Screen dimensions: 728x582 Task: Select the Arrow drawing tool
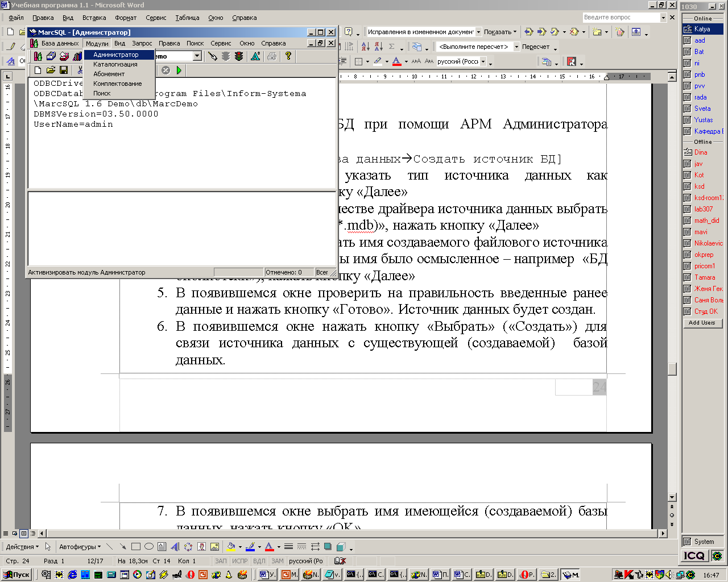coord(122,547)
